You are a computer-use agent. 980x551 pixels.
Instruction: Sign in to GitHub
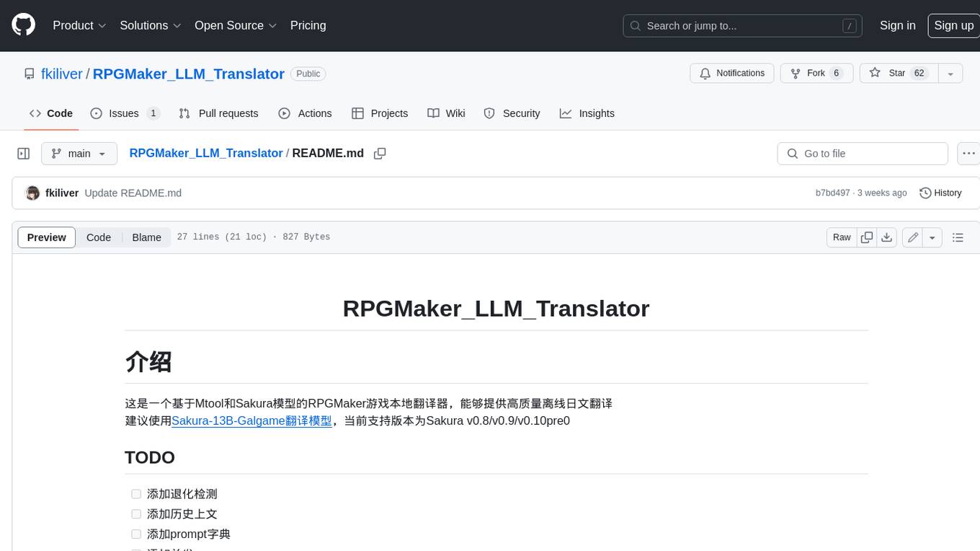(897, 25)
